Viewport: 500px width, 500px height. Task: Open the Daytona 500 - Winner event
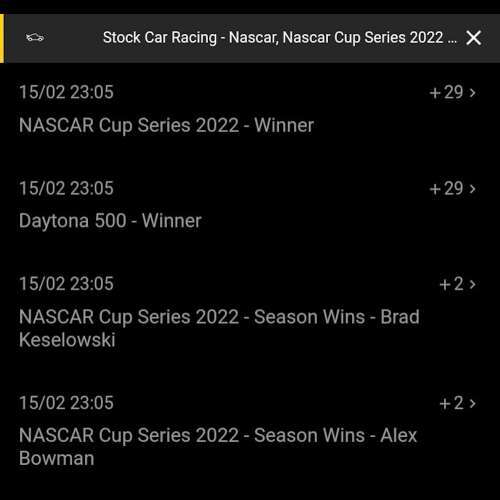110,221
